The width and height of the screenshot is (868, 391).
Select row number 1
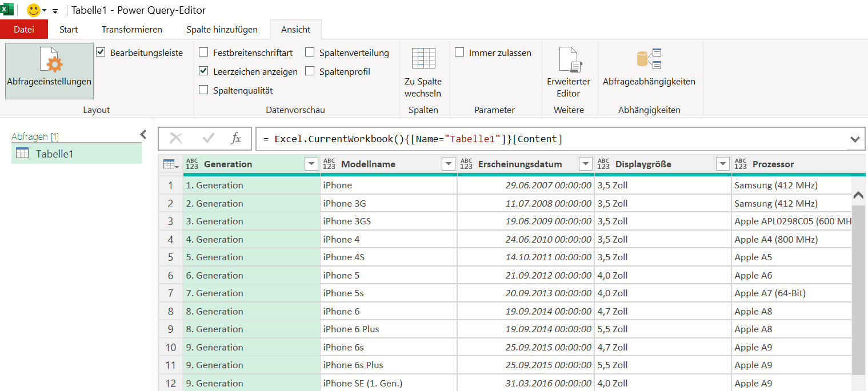170,186
